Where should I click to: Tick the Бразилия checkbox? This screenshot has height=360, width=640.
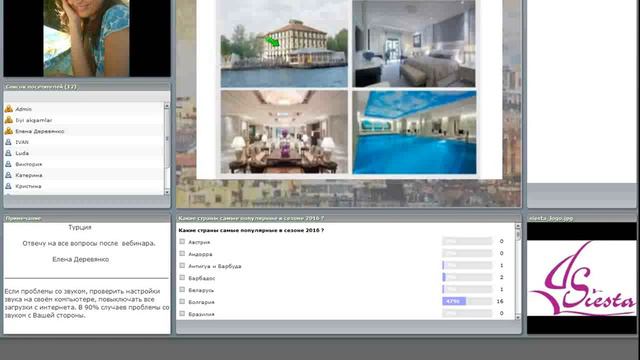click(x=182, y=313)
